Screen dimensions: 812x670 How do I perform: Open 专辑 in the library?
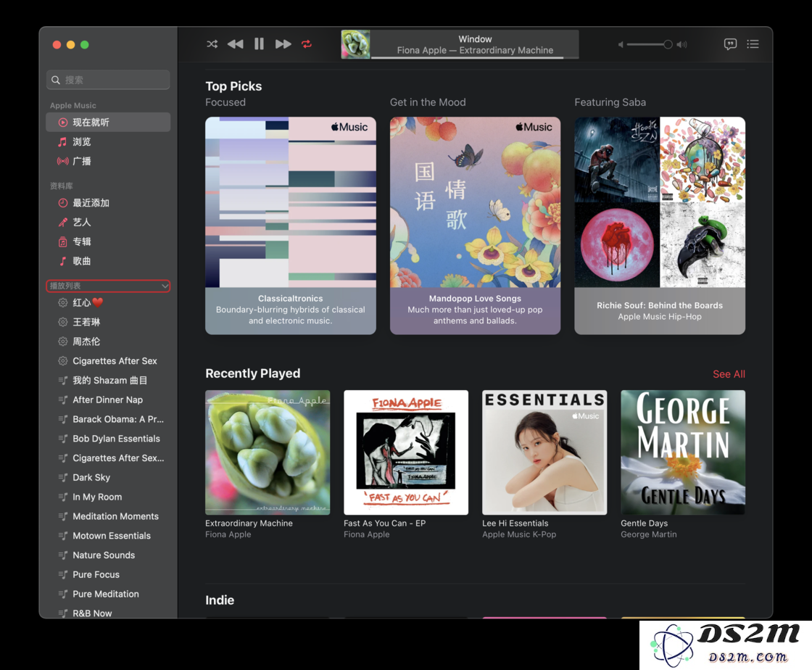pyautogui.click(x=108, y=241)
